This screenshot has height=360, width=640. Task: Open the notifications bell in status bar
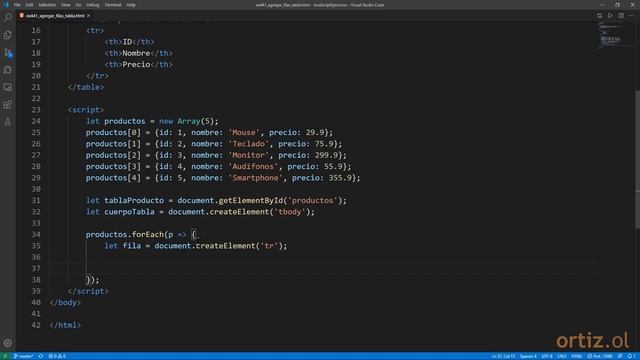(x=632, y=356)
